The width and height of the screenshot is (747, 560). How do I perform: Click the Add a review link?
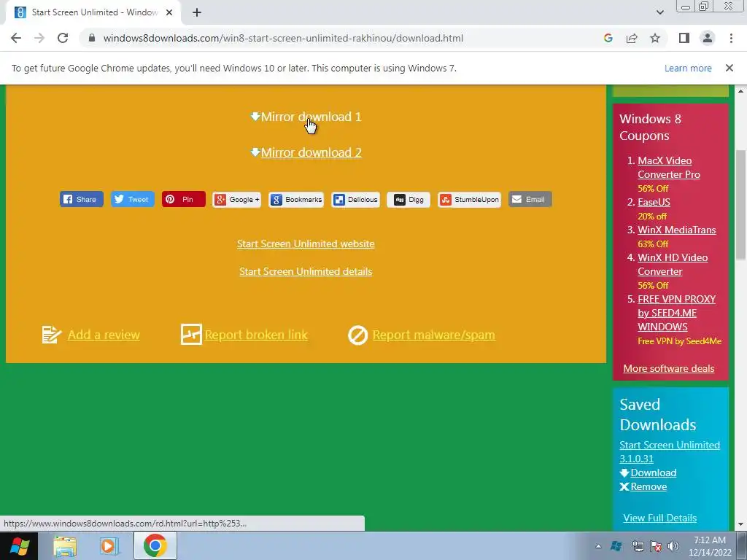pos(104,335)
